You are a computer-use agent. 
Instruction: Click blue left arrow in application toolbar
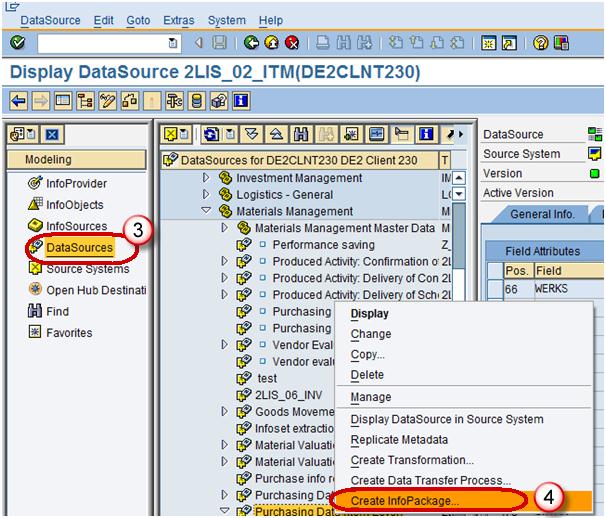coord(18,101)
